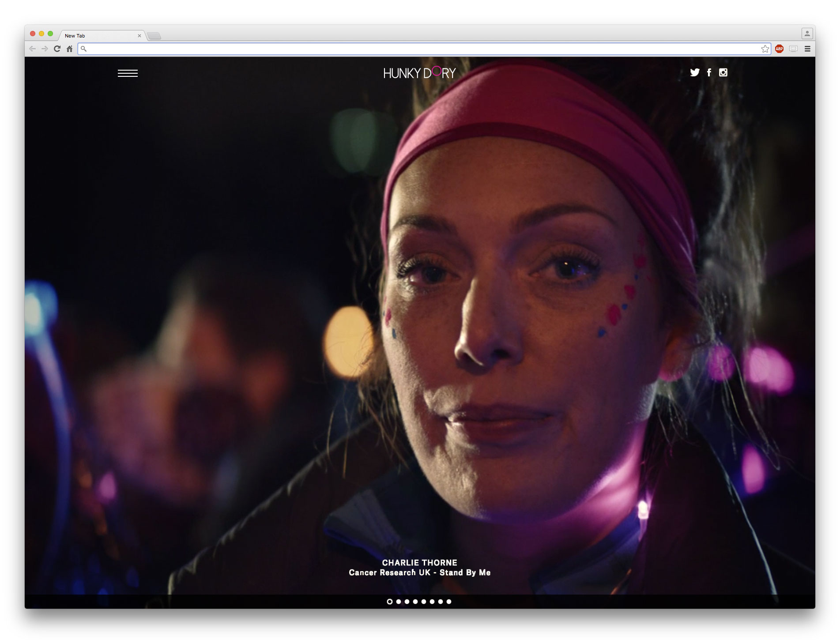Viewport: 840px width, 644px height.
Task: Jump to the last slide dot
Action: (449, 602)
